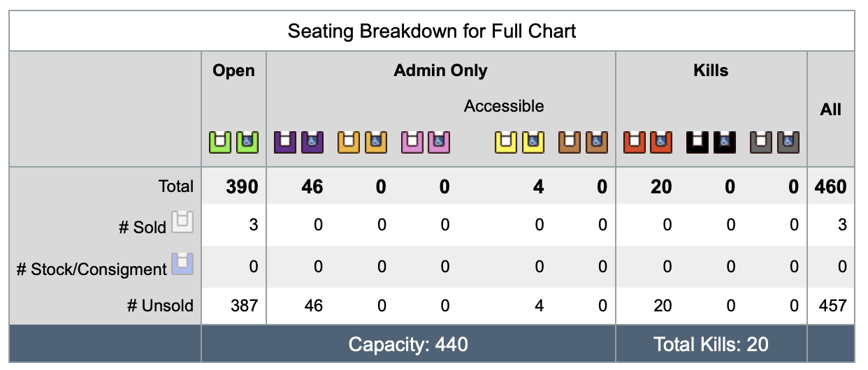Viewport: 868px width, 370px height.
Task: Click the blue Stock/Consigment seat icon
Action: tap(182, 264)
